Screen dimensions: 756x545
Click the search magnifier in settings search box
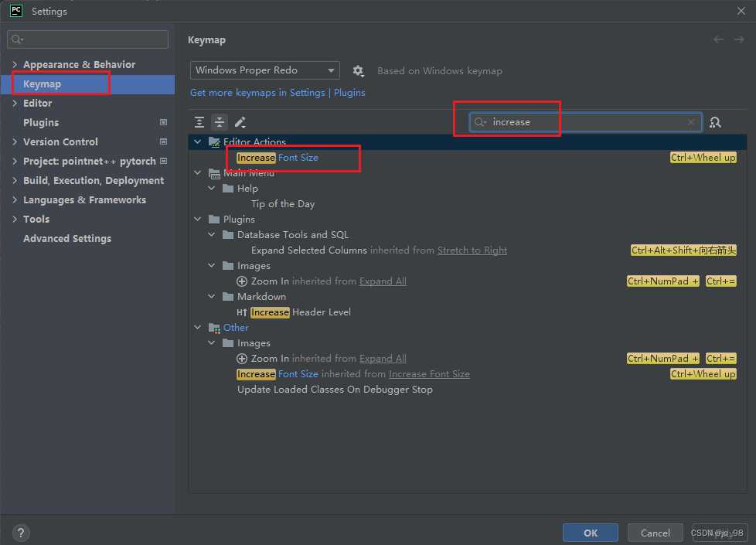[17, 39]
